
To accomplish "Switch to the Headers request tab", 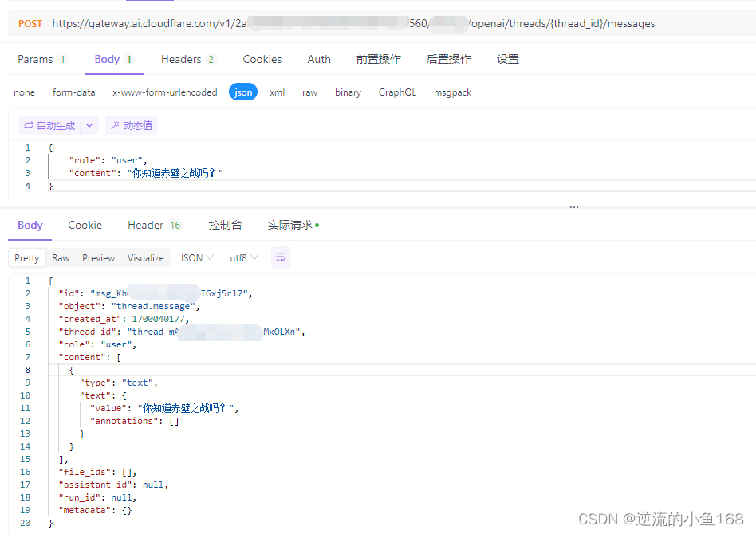I will pyautogui.click(x=188, y=59).
